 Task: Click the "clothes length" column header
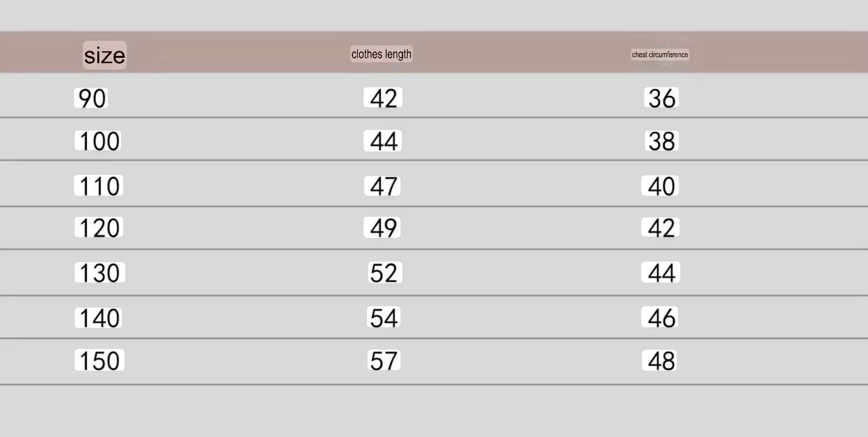pyautogui.click(x=381, y=55)
